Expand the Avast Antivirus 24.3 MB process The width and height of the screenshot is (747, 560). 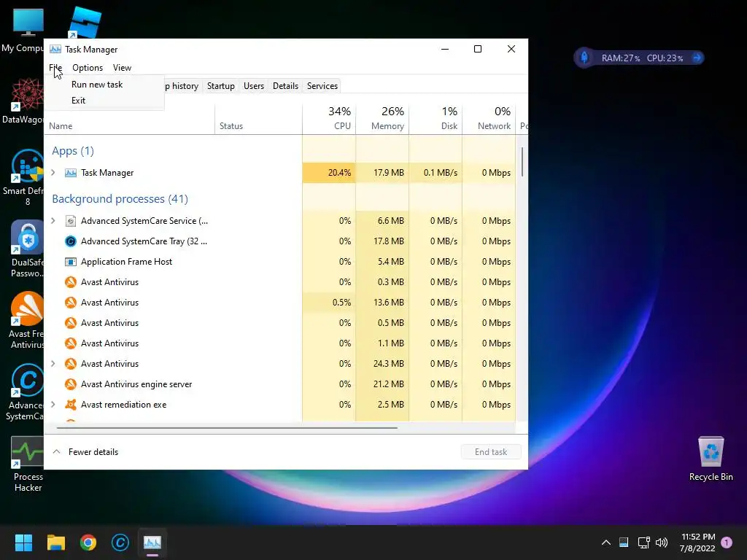click(53, 363)
